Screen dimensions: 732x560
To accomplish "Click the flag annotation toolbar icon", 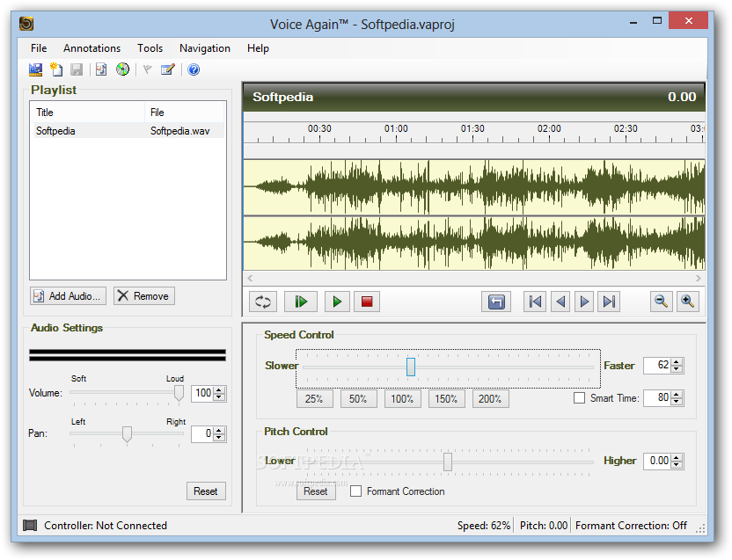I will pos(148,69).
